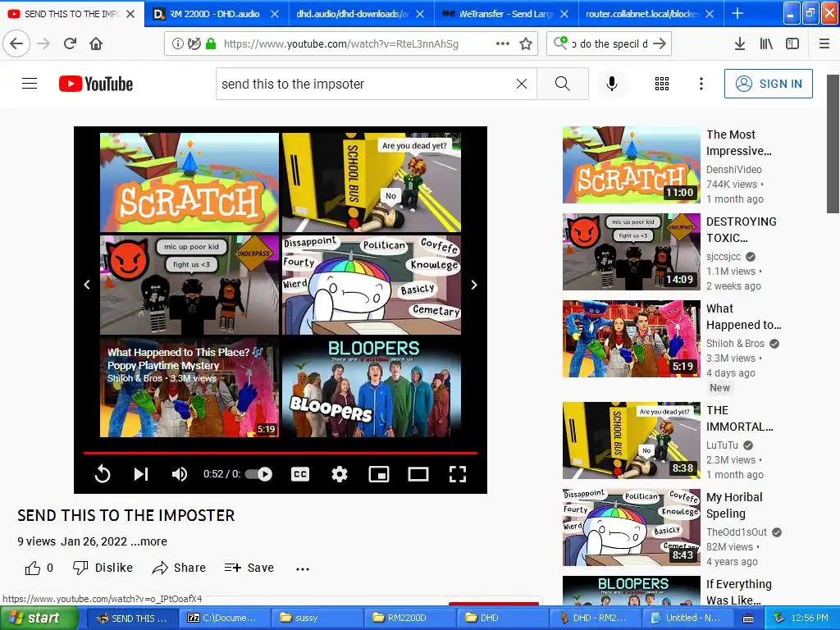Screen dimensions: 840x630
Task: Switch to sussy folder in taskbar
Action: [316, 619]
